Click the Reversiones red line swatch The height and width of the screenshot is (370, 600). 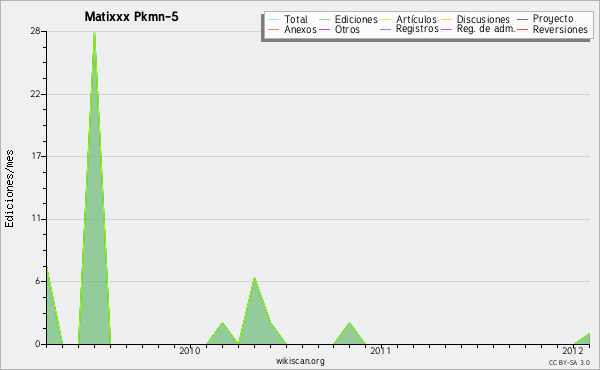[x=522, y=29]
